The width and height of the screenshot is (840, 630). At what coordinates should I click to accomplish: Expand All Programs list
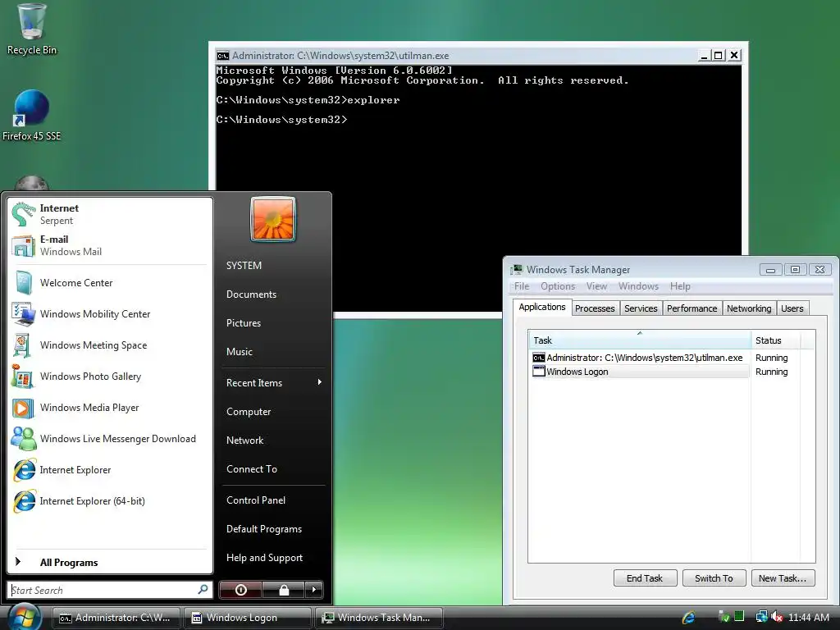[110, 562]
